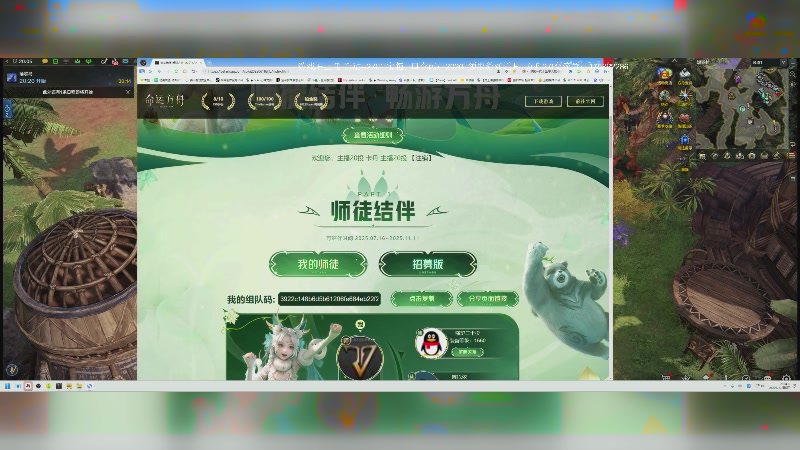The image size is (800, 450).
Task: Click the 【注销】 logout link
Action: (421, 158)
